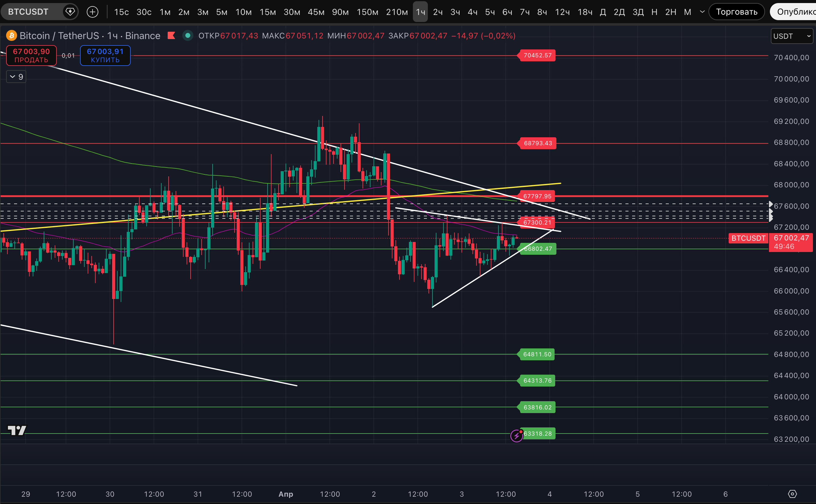Image resolution: width=816 pixels, height=504 pixels.
Task: Click the add symbol plus icon
Action: click(x=93, y=12)
